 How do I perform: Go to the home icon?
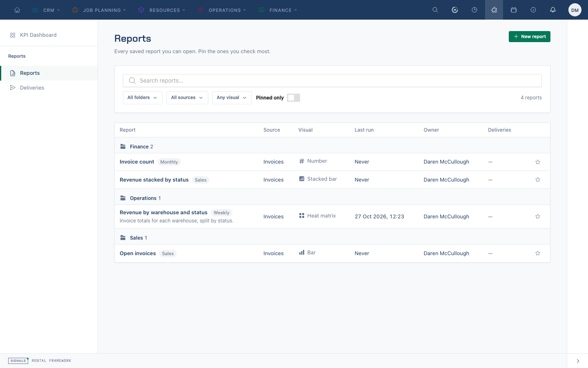point(17,10)
